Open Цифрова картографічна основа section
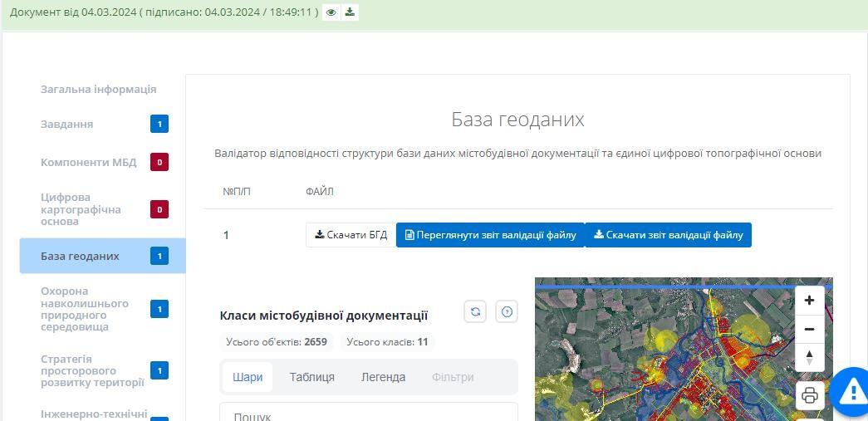The height and width of the screenshot is (421, 868). tap(81, 209)
